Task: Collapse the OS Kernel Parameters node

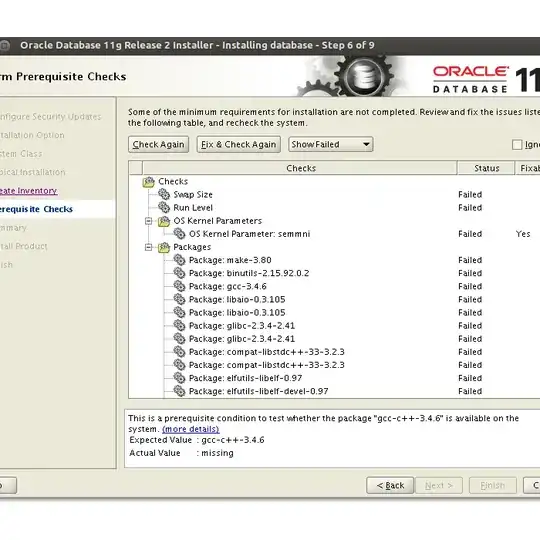Action: [148, 221]
